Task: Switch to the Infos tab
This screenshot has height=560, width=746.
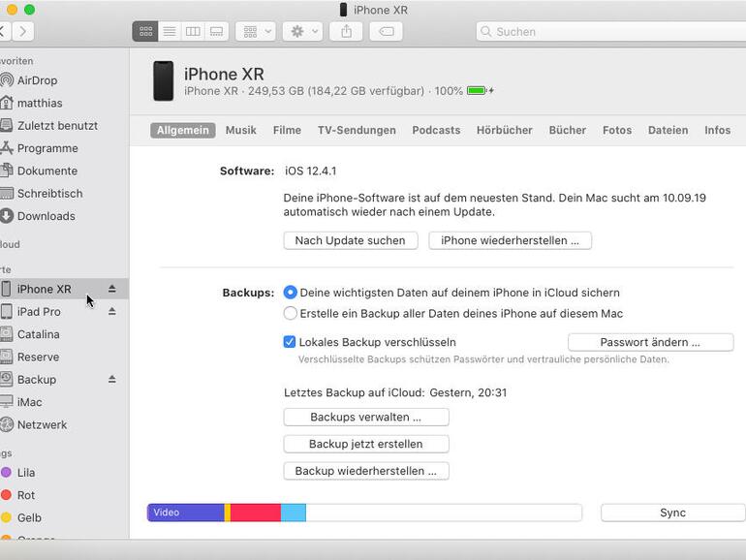Action: click(718, 131)
